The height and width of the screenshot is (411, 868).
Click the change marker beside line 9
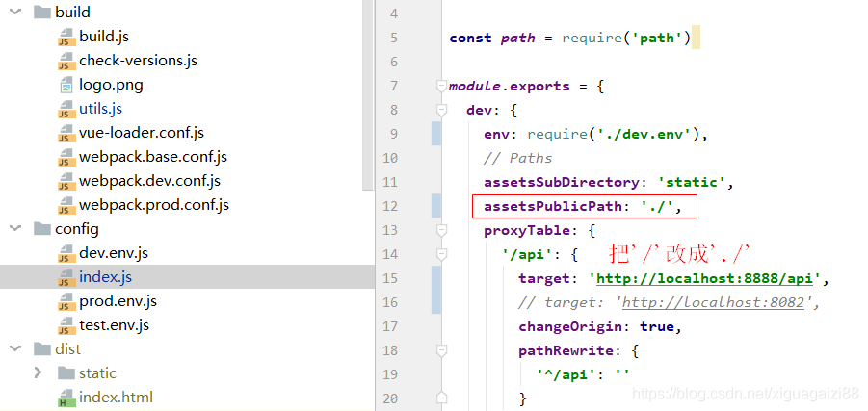(x=436, y=134)
